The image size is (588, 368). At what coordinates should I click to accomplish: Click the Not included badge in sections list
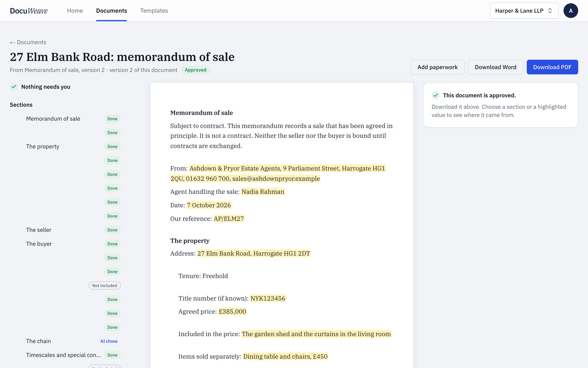pos(105,285)
